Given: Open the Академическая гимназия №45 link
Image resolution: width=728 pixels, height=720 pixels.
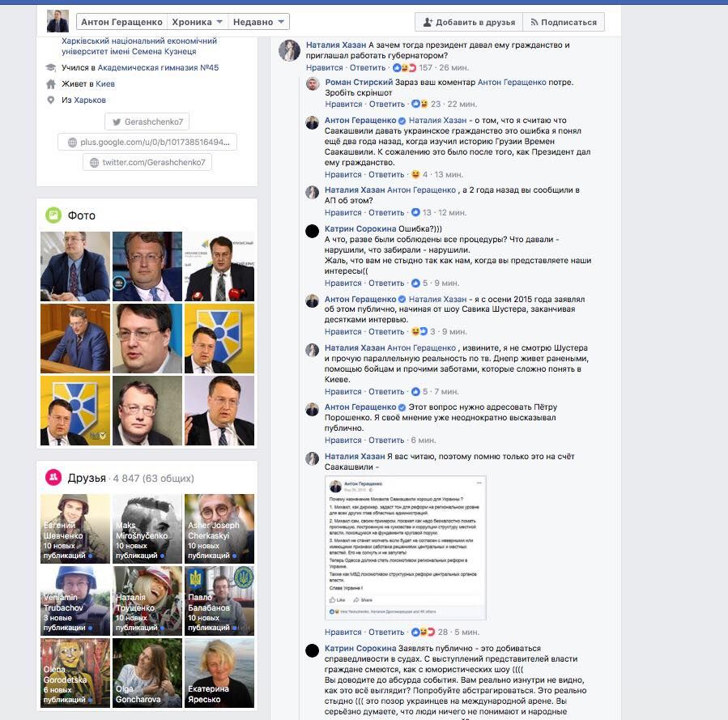Looking at the screenshot, I should [158, 68].
